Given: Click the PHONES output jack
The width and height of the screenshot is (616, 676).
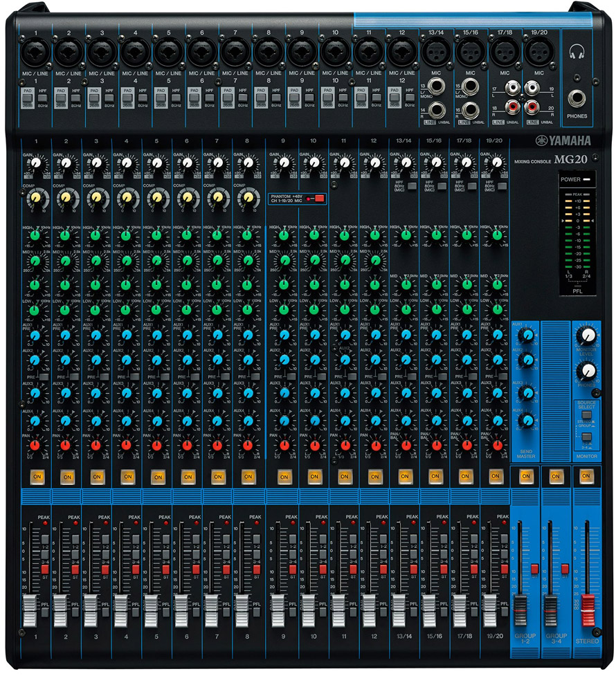Looking at the screenshot, I should coord(577,99).
